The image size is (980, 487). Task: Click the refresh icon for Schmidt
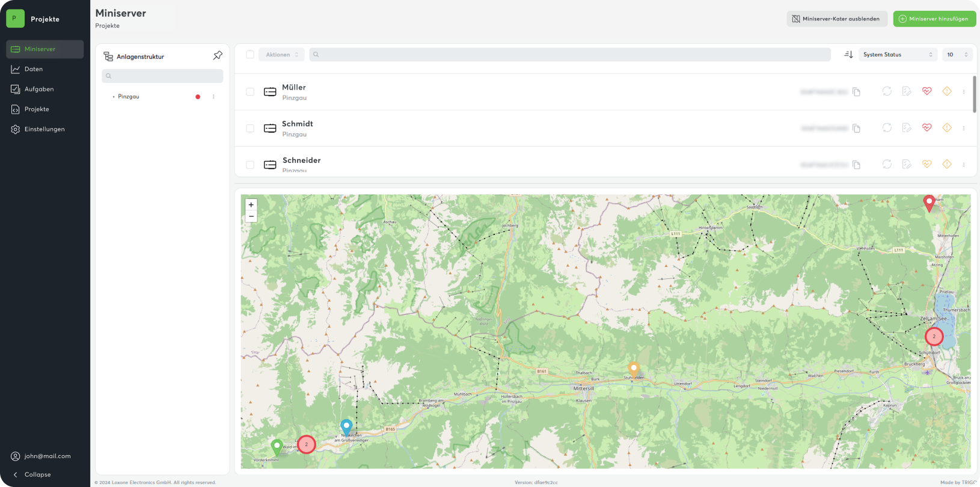pyautogui.click(x=887, y=128)
